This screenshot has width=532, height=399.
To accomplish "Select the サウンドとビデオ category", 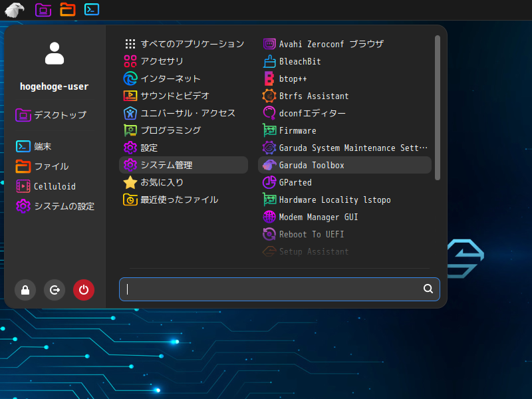I will click(x=184, y=96).
